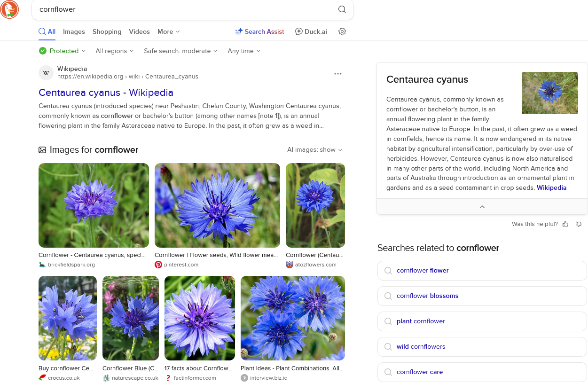This screenshot has height=383, width=588.
Task: Click the Centaurea cyanus info panel photo
Action: (x=550, y=93)
